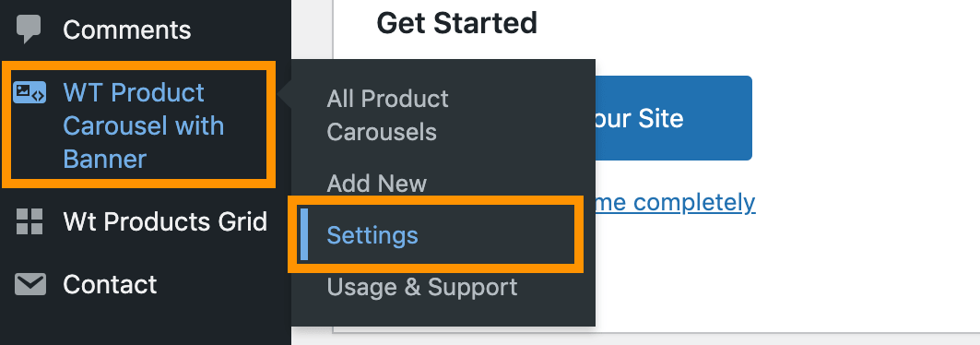Click blank submenu area below Usage & Support
980x345 pixels.
tap(443, 315)
